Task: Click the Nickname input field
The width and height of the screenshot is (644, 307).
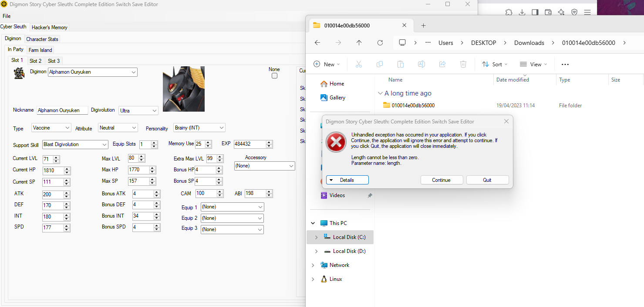Action: pos(62,110)
